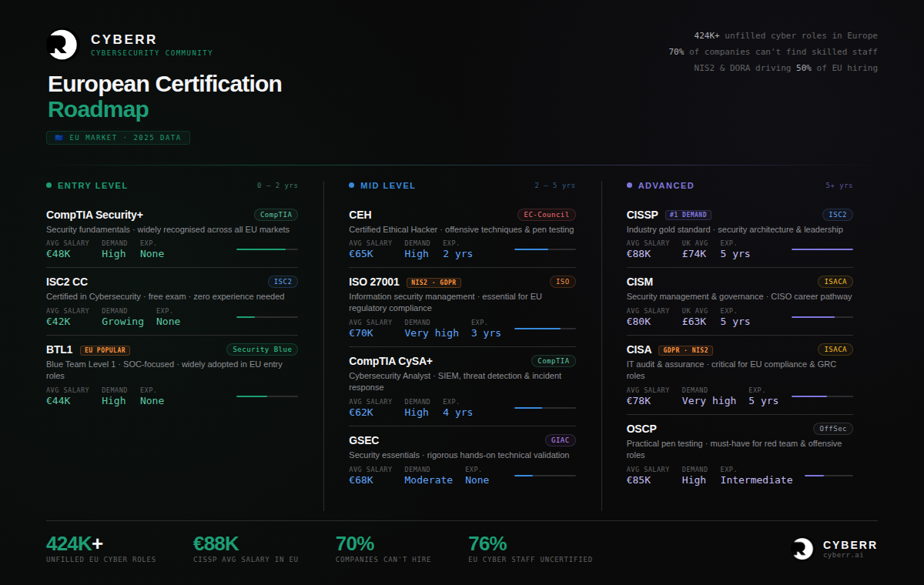Click the progress bar in the GSEC card

[x=545, y=476]
